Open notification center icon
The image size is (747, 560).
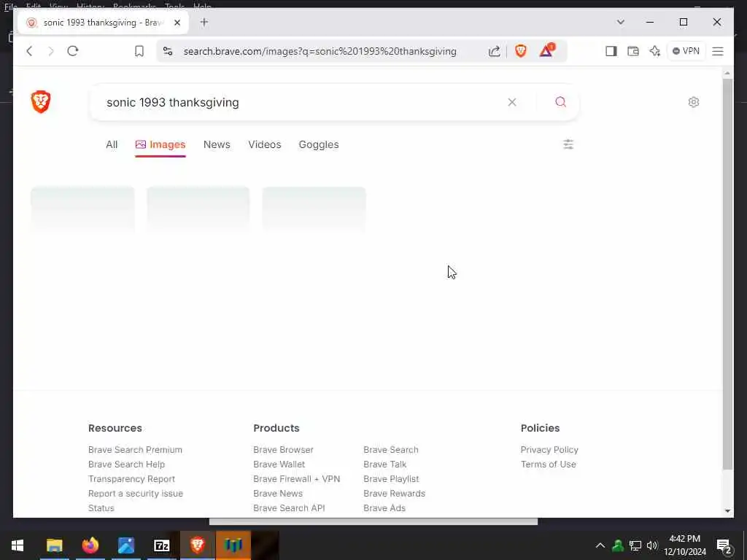(x=724, y=546)
